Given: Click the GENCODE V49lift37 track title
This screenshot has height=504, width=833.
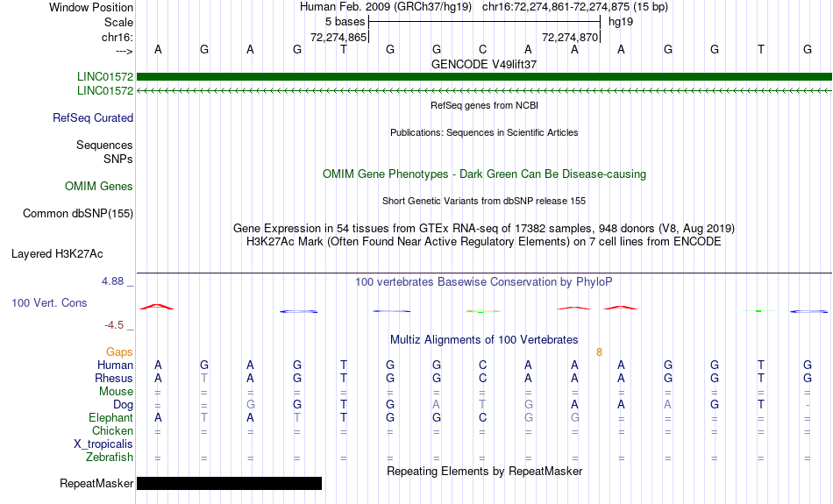Looking at the screenshot, I should [x=484, y=64].
